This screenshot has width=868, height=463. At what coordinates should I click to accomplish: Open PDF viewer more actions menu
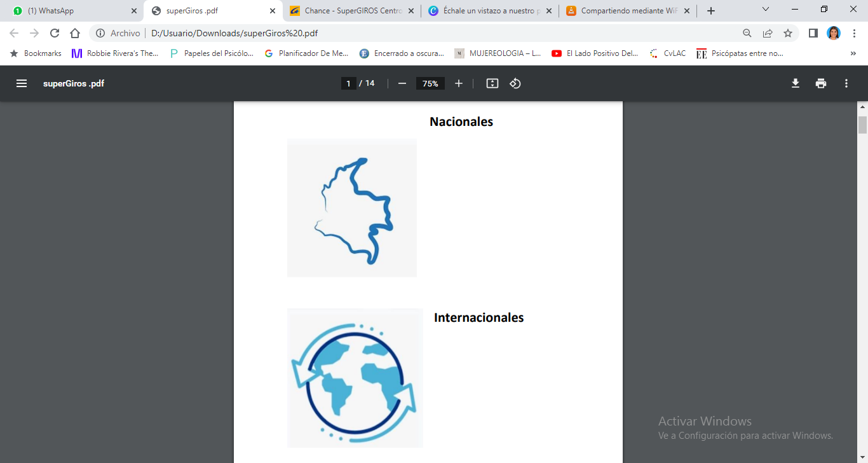tap(846, 83)
